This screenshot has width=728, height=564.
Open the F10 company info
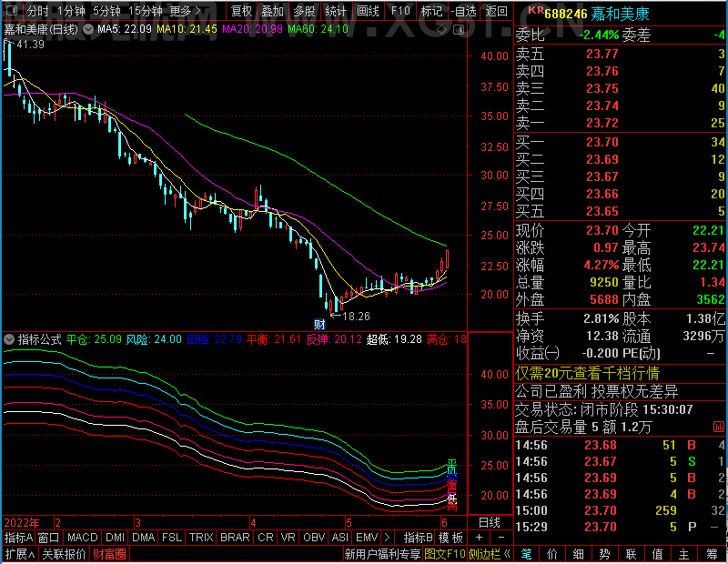[x=400, y=11]
